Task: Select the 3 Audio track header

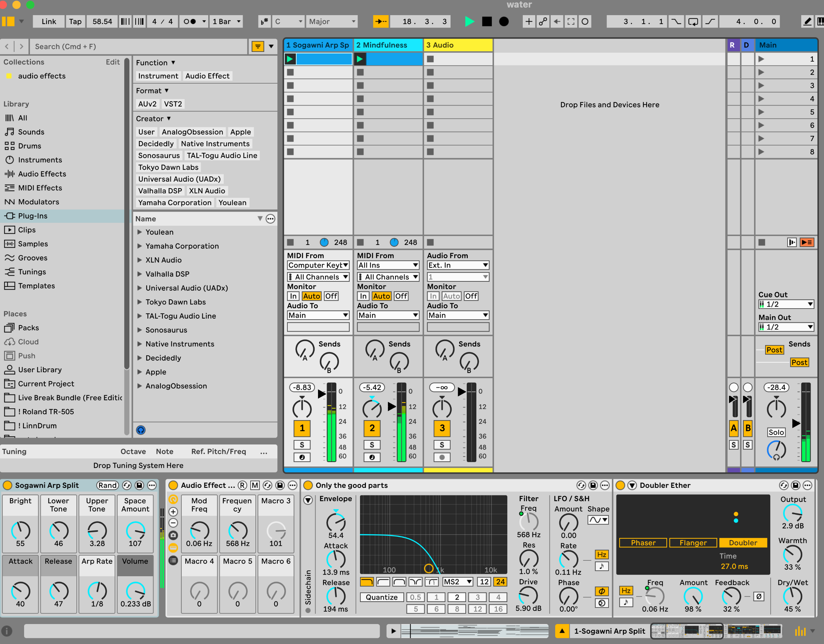Action: (458, 45)
